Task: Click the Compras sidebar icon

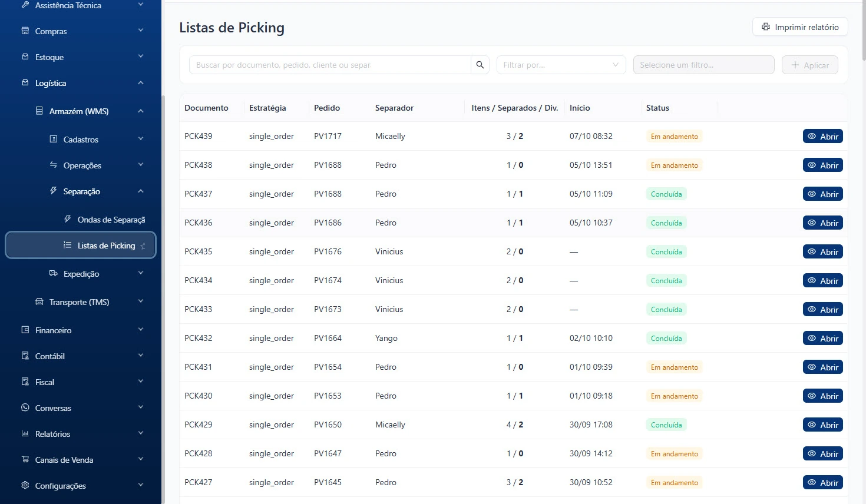Action: pos(25,31)
